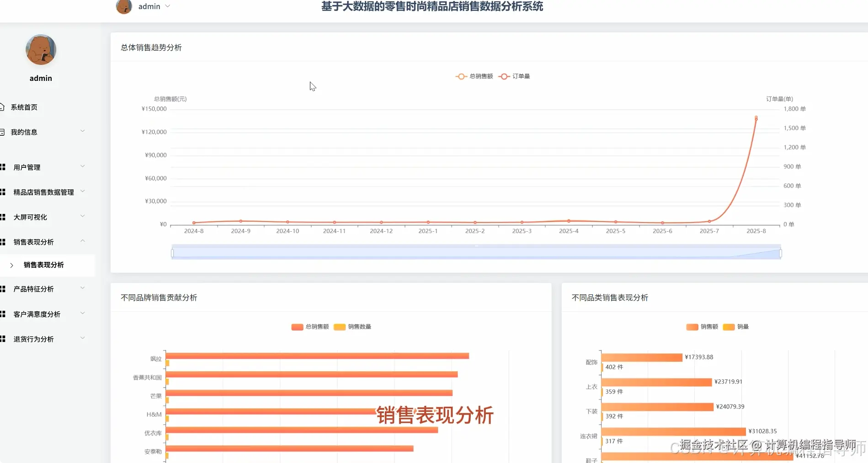Open the 精品店销售数据管理 sidebar menu
This screenshot has width=868, height=463.
point(44,192)
